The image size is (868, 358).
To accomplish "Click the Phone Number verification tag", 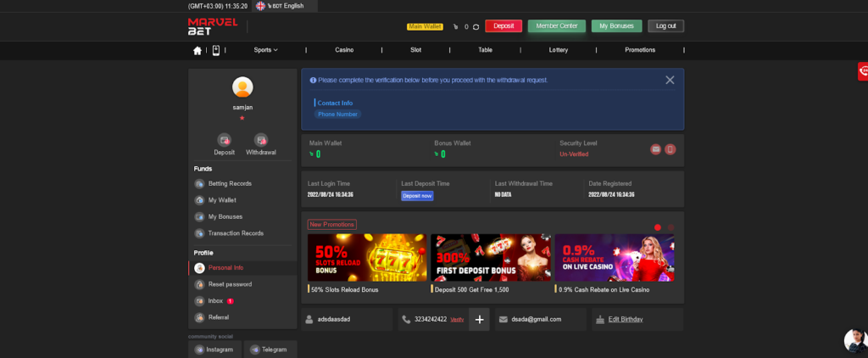I will pos(337,115).
